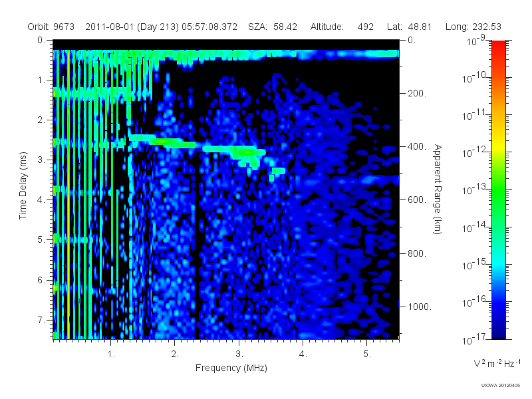Click the '4.' time delay tick label

click(41, 200)
